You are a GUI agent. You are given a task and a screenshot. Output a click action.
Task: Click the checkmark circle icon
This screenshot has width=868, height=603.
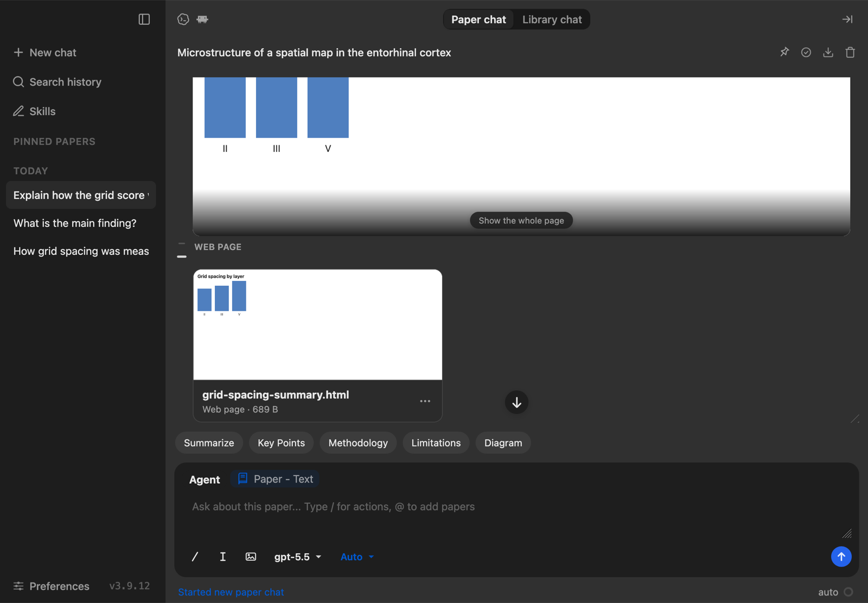(806, 52)
